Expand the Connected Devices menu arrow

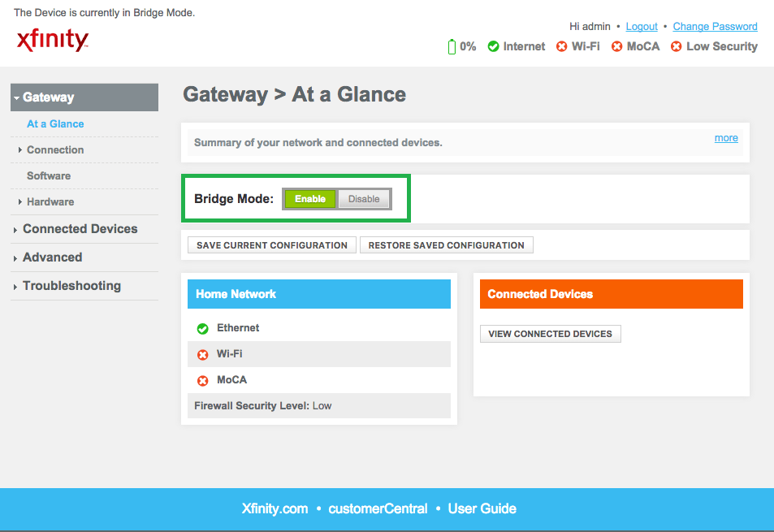coord(15,230)
